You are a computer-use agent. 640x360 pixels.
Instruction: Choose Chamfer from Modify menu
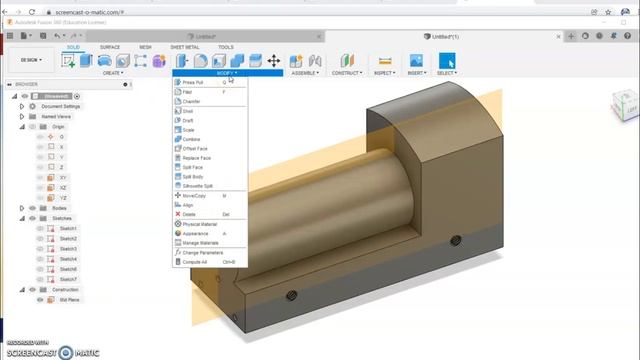[210, 102]
